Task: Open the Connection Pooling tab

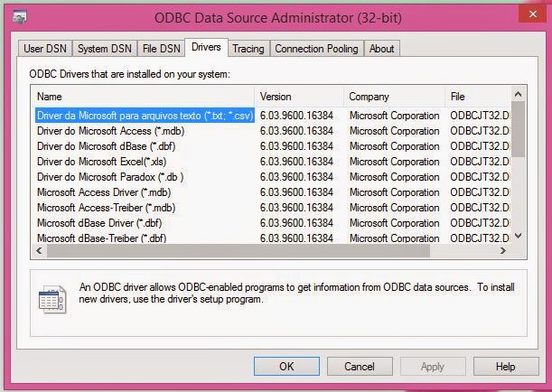Action: point(316,48)
